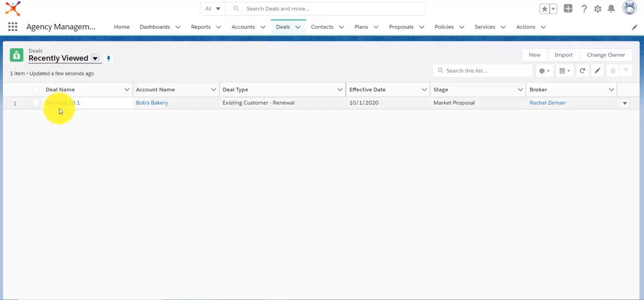The width and height of the screenshot is (644, 300).
Task: Click the Existing Customer - Renewal cell
Action: click(258, 103)
